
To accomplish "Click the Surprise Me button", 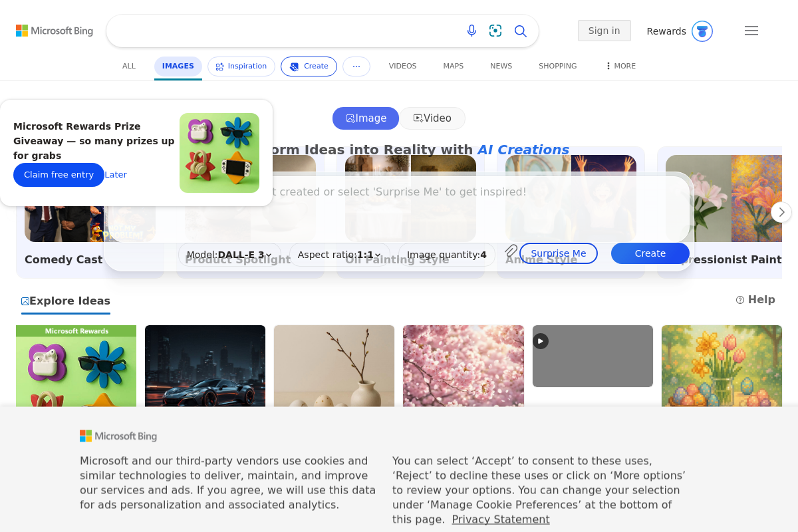I will (x=559, y=253).
